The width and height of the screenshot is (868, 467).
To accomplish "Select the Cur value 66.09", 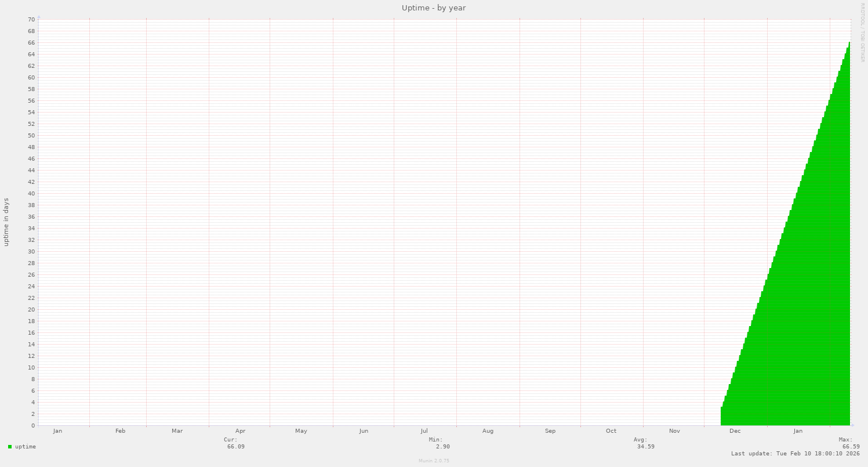I will [234, 447].
